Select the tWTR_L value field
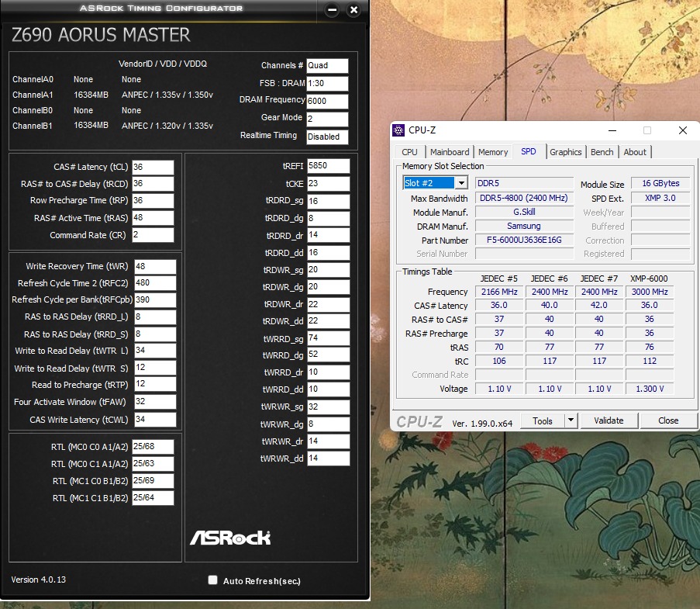Image resolution: width=700 pixels, height=609 pixels. [x=155, y=351]
